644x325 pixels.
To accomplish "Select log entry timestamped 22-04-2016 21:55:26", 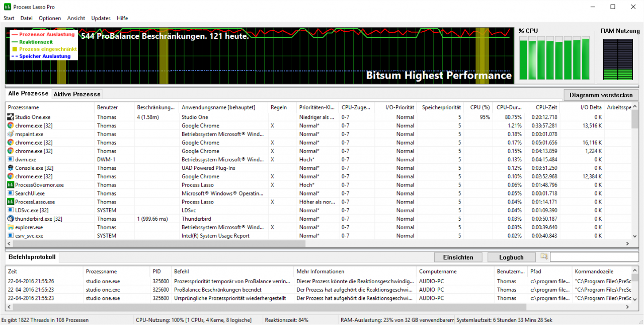I will tap(31, 281).
